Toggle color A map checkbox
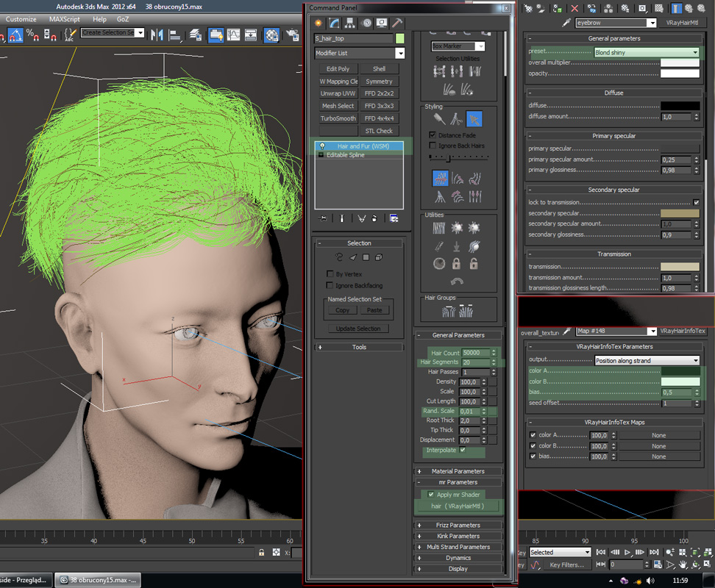The image size is (715, 588). [533, 435]
